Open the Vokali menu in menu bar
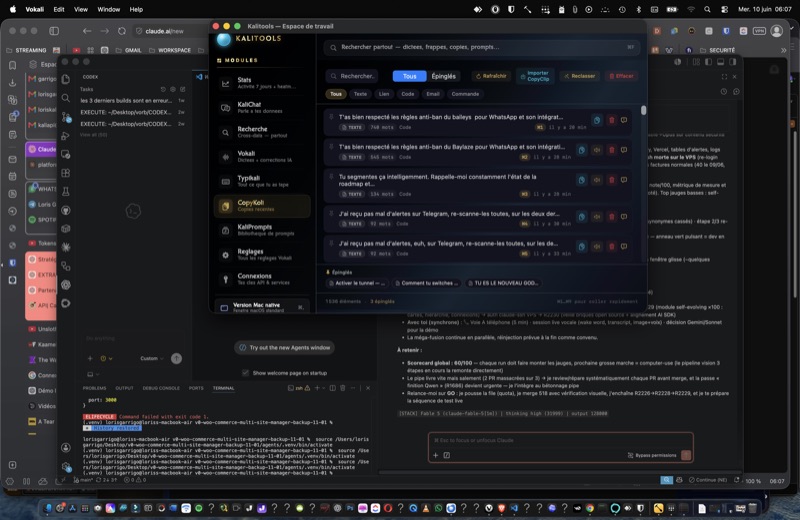This screenshot has width=800, height=520. [35, 9]
